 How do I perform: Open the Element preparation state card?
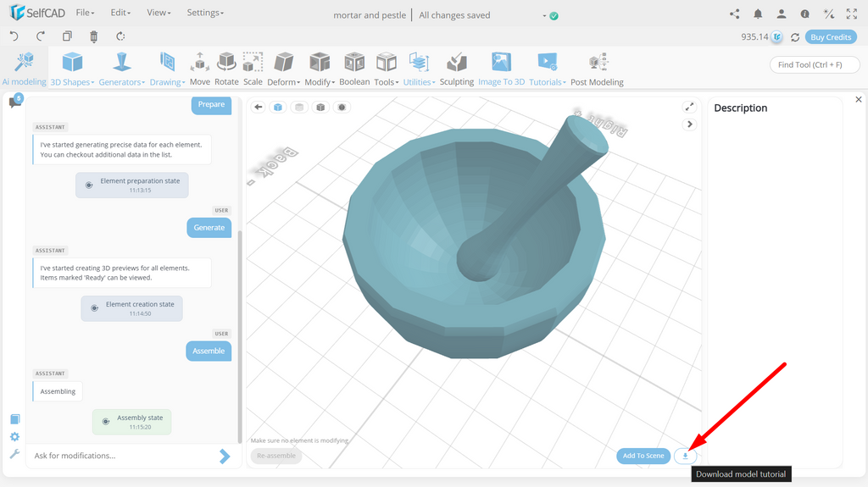(131, 185)
